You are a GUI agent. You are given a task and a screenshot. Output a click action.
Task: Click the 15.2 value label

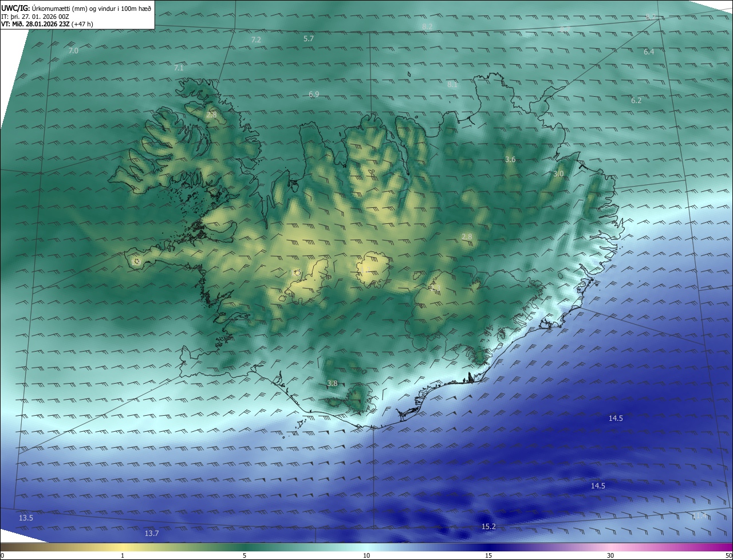(488, 526)
